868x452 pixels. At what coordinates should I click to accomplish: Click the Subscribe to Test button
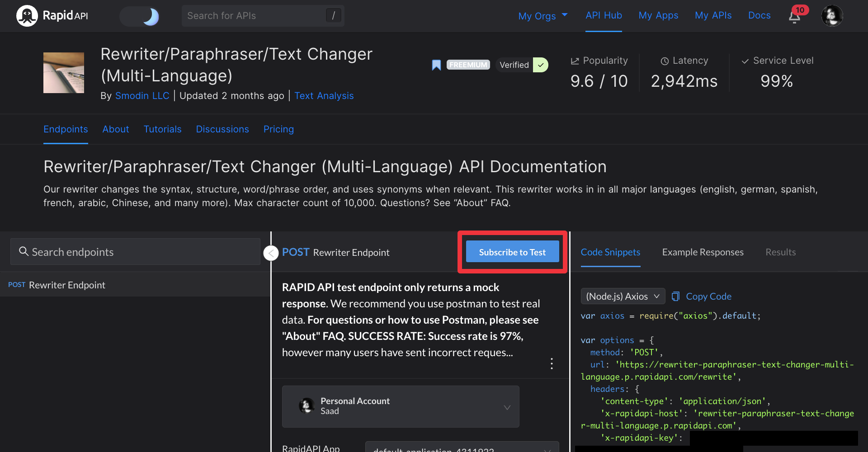point(512,252)
